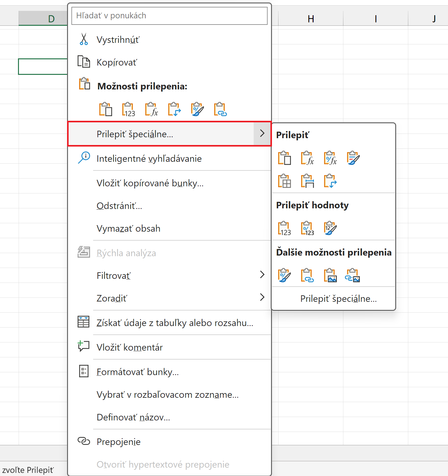Click the Paste Values 123 icon under Možnosti prilepenia
Image resolution: width=448 pixels, height=476 pixels.
coord(129,109)
